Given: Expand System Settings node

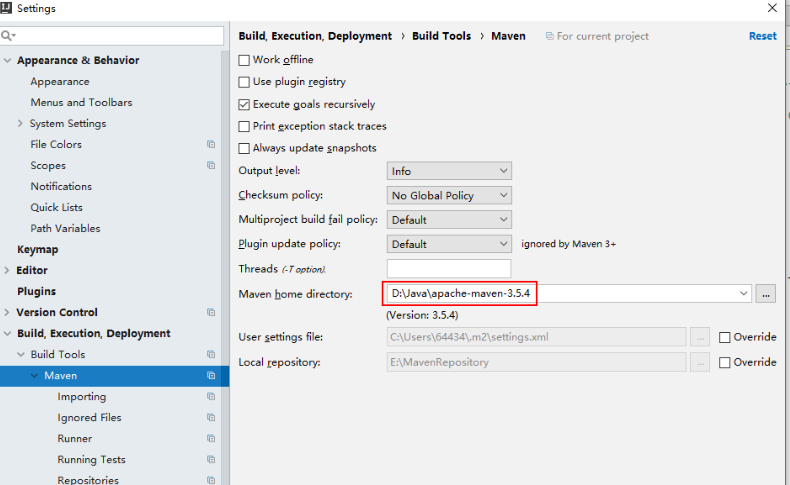Looking at the screenshot, I should pos(20,123).
